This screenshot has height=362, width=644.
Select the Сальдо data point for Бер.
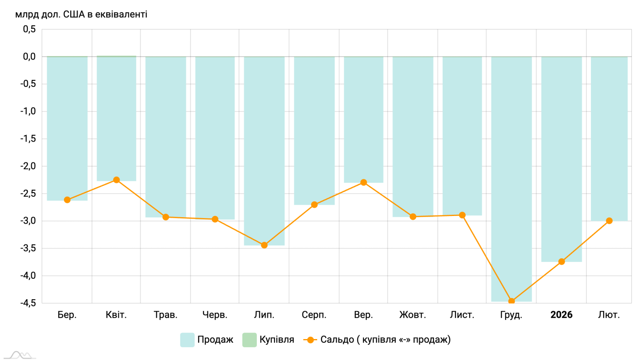[67, 200]
